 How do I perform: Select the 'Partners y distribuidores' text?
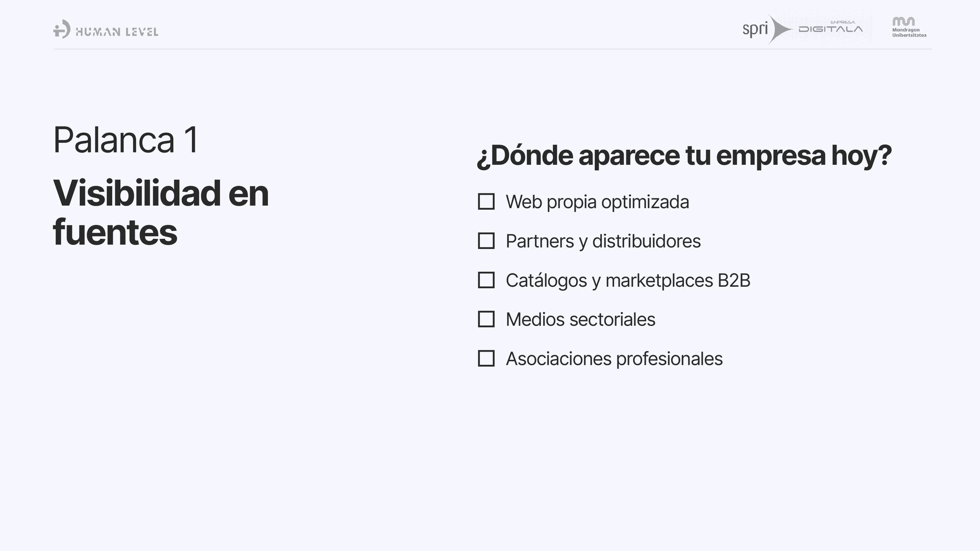603,241
